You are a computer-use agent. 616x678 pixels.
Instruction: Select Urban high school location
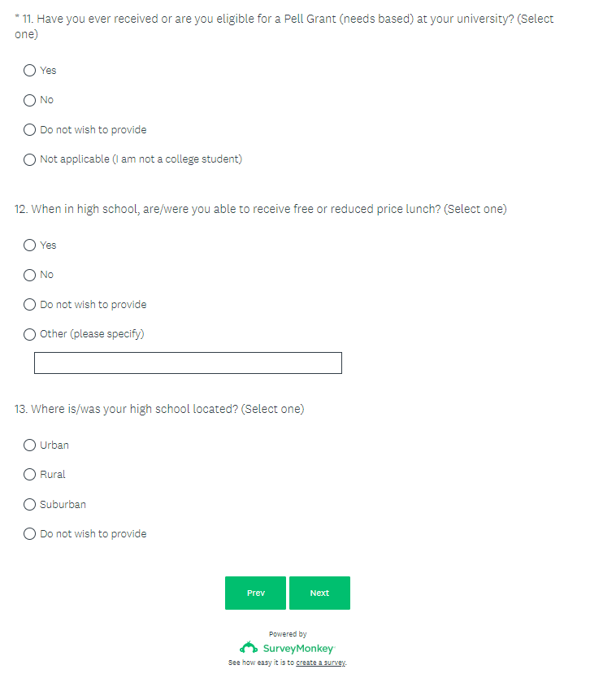(30, 445)
